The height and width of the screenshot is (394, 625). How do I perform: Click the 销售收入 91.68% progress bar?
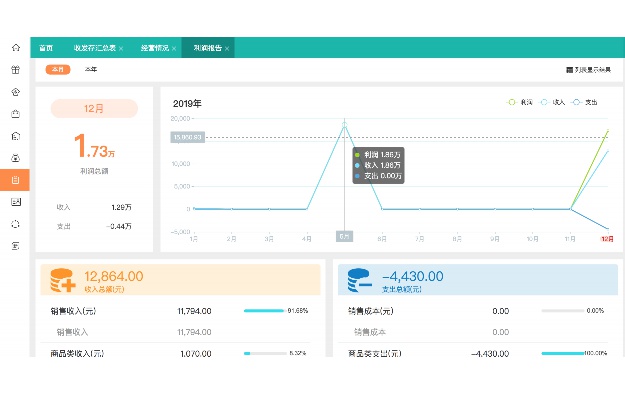(x=264, y=311)
